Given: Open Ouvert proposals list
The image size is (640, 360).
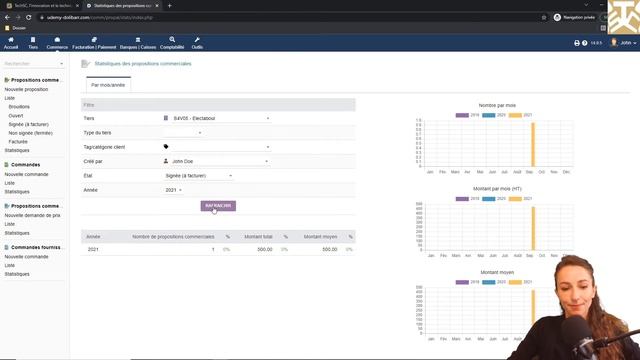Looking at the screenshot, I should tap(16, 116).
